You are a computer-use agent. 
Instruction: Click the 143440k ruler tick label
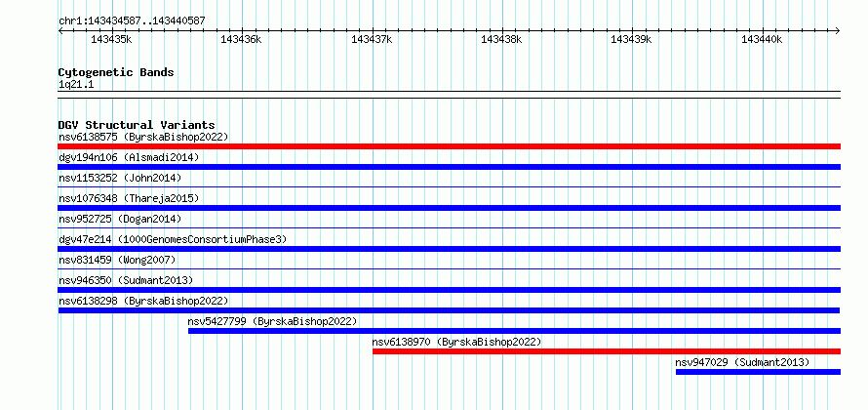(x=762, y=39)
